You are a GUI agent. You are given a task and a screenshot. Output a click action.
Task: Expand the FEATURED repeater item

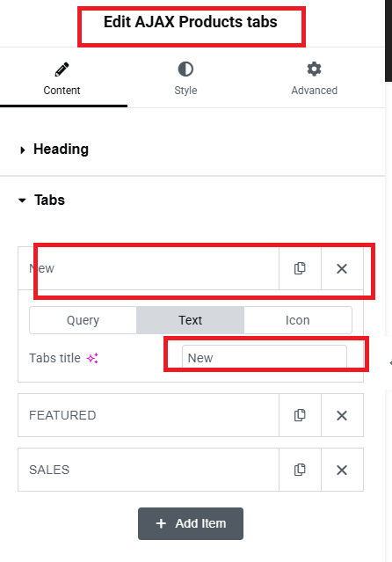[x=149, y=415]
